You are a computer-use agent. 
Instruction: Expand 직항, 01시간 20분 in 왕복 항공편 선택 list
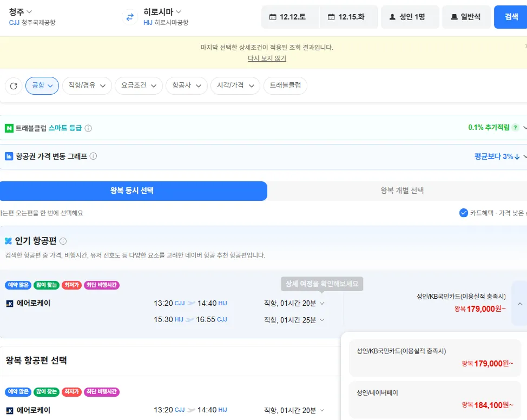click(x=294, y=410)
